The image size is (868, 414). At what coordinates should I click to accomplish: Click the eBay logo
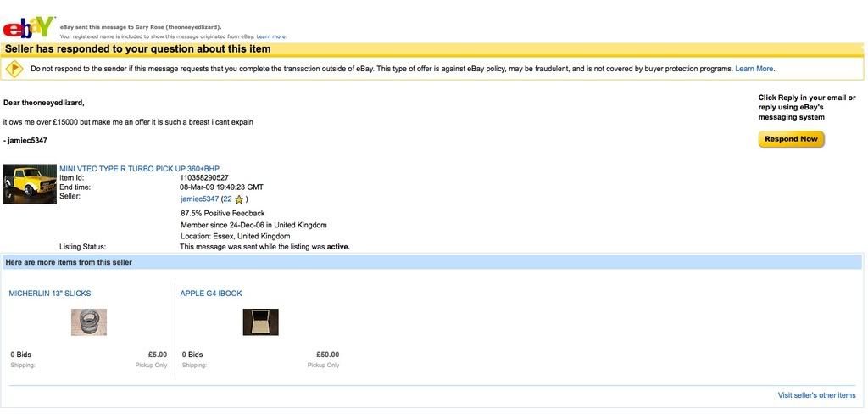28,29
